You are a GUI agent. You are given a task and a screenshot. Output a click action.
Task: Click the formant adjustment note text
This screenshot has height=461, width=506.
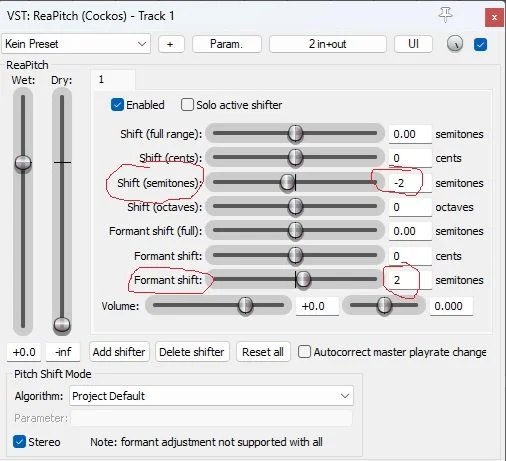click(206, 442)
